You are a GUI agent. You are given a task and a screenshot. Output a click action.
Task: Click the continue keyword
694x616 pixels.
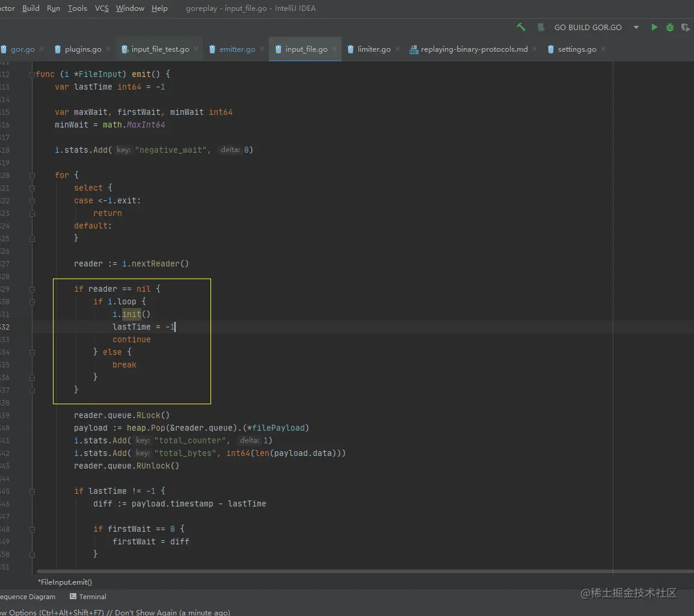(132, 339)
